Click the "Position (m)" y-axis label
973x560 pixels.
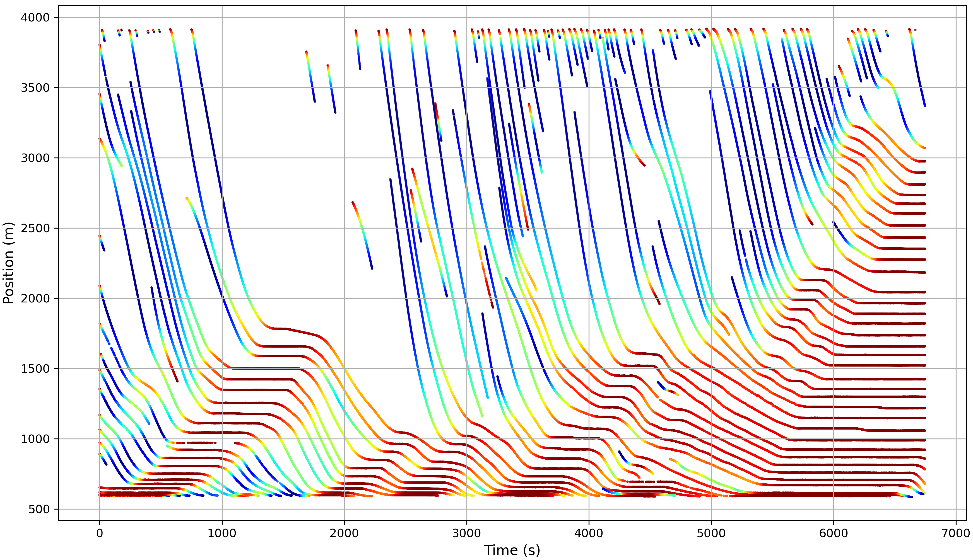coord(8,263)
